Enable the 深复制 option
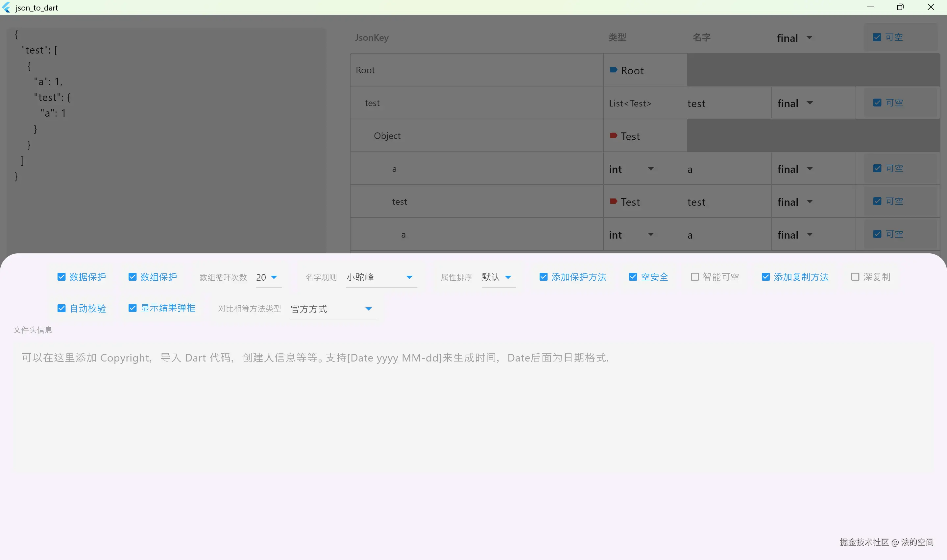Viewport: 947px width, 560px height. 855,277
